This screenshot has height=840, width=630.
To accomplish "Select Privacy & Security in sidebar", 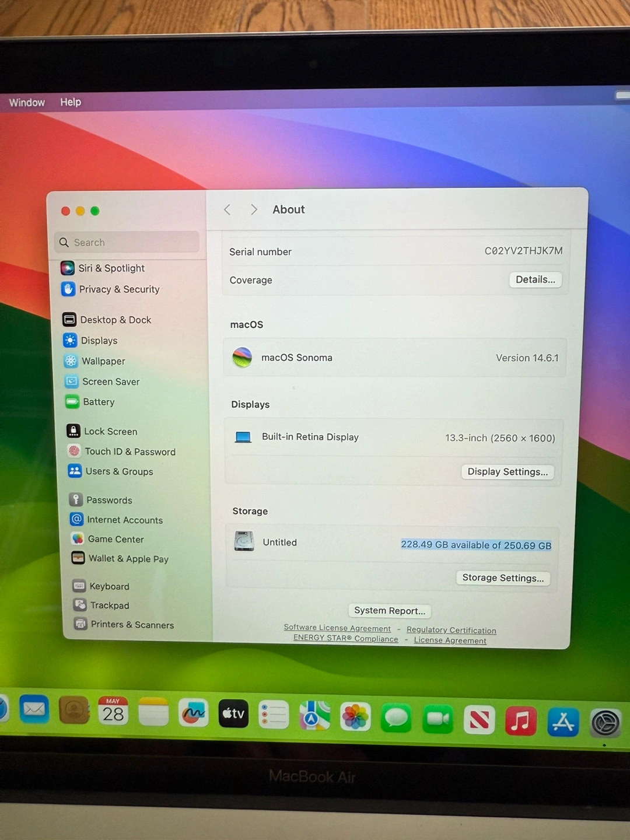I will point(118,289).
